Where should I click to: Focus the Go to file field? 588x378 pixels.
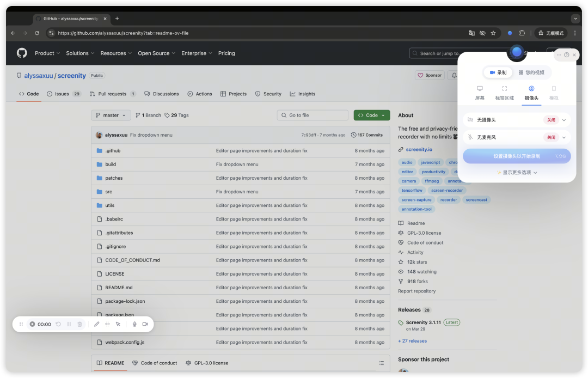click(x=313, y=115)
